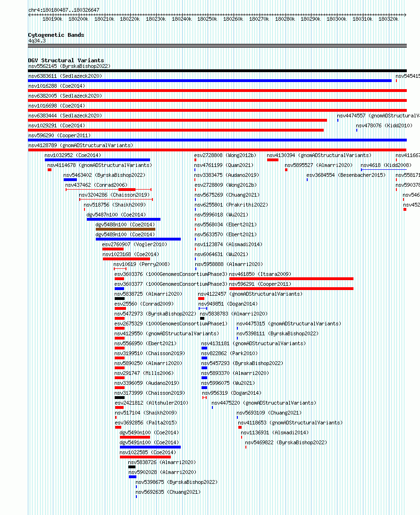
Task: Select nsv6383444 (Sedlazeck2020) label
Action: coord(65,115)
